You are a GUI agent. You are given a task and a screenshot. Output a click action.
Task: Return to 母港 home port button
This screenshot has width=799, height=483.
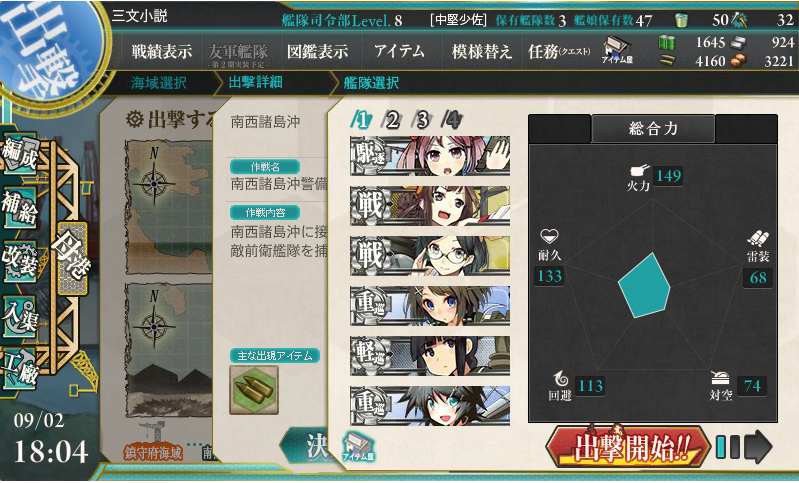click(72, 258)
